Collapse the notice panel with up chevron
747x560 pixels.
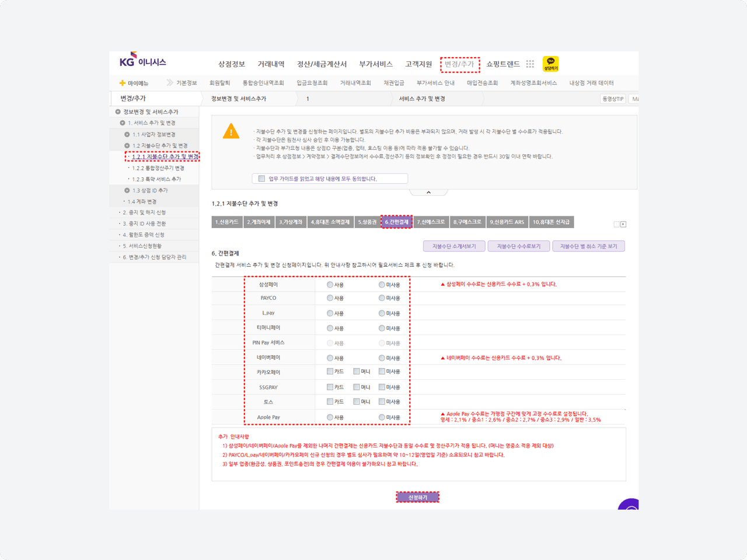[428, 192]
